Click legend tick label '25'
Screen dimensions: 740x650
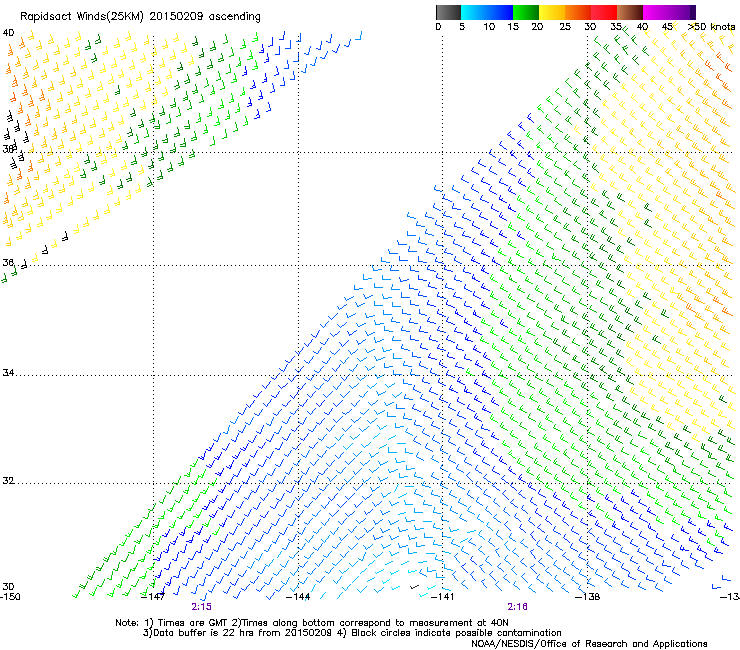(x=565, y=27)
